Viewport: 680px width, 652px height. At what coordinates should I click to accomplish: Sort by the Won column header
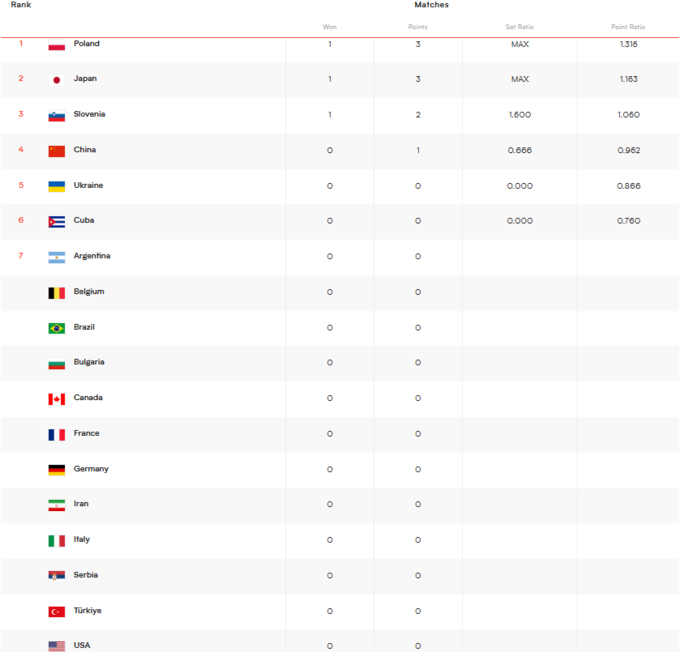pos(330,27)
